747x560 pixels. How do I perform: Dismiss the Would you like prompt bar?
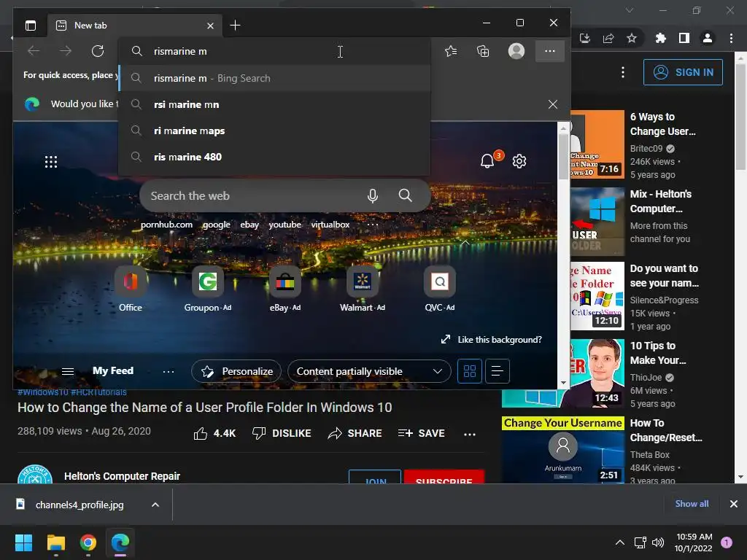[x=553, y=104]
